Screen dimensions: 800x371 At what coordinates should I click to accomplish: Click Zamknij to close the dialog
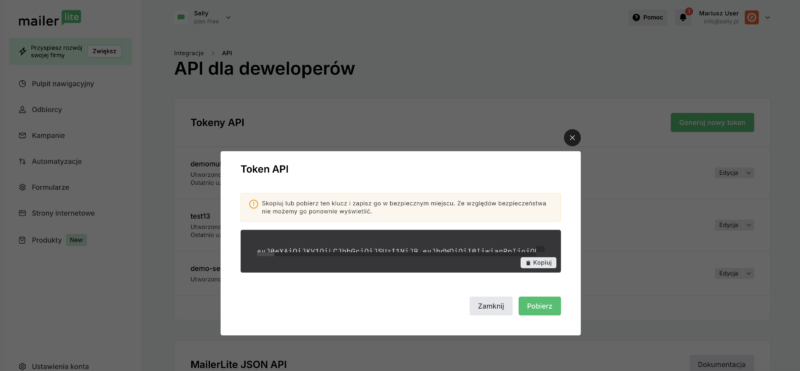[x=491, y=306]
